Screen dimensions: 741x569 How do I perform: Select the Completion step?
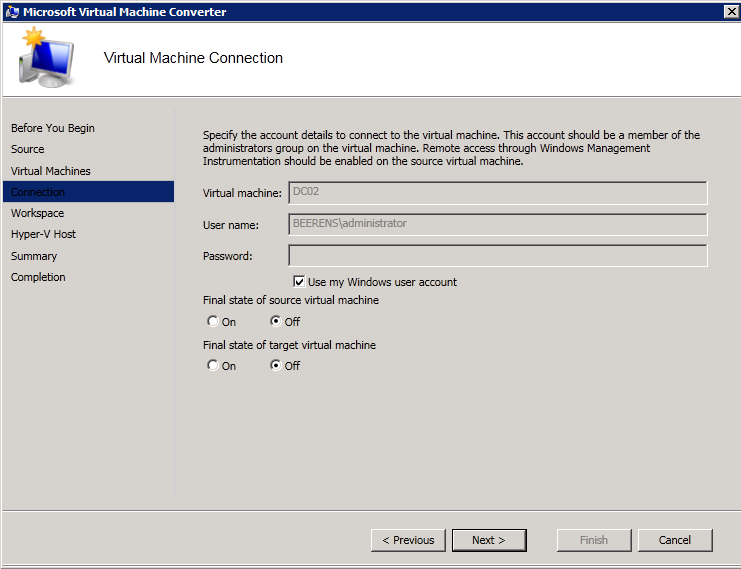pyautogui.click(x=38, y=277)
